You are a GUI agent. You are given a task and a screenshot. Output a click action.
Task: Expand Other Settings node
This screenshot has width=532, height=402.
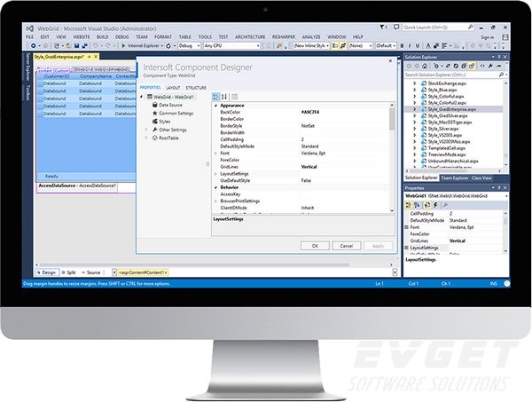click(146, 130)
